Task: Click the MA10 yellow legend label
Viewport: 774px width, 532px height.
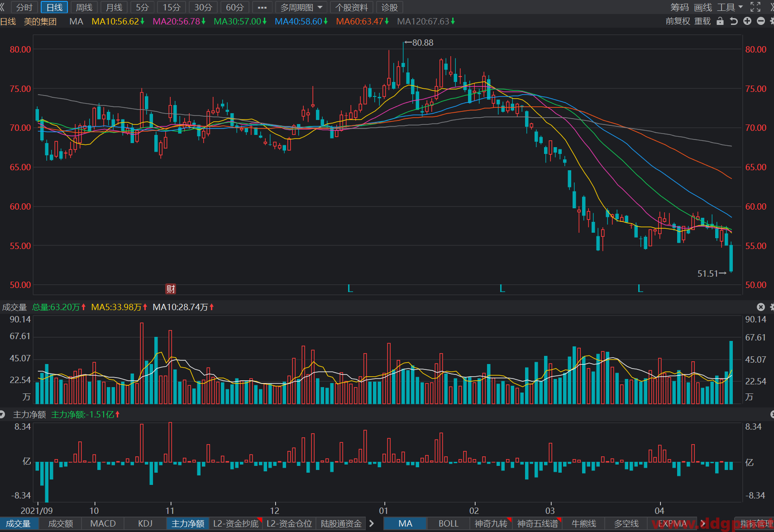Action: [x=118, y=21]
